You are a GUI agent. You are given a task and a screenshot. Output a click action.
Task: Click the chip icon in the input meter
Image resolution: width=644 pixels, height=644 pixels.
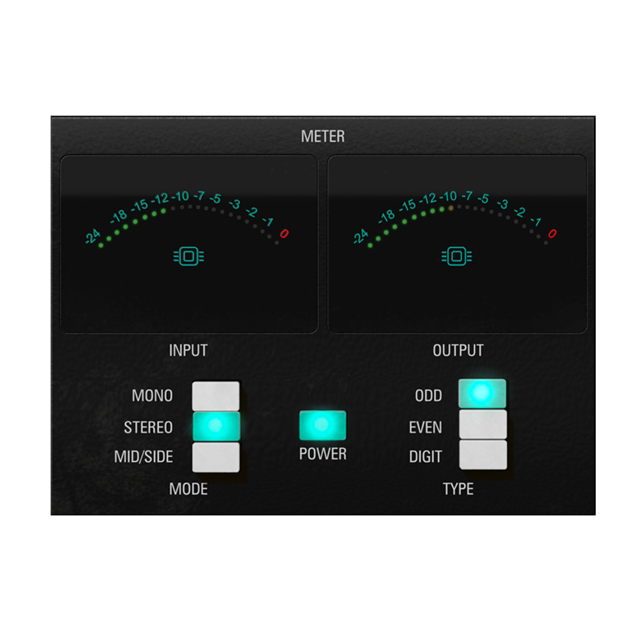click(189, 256)
